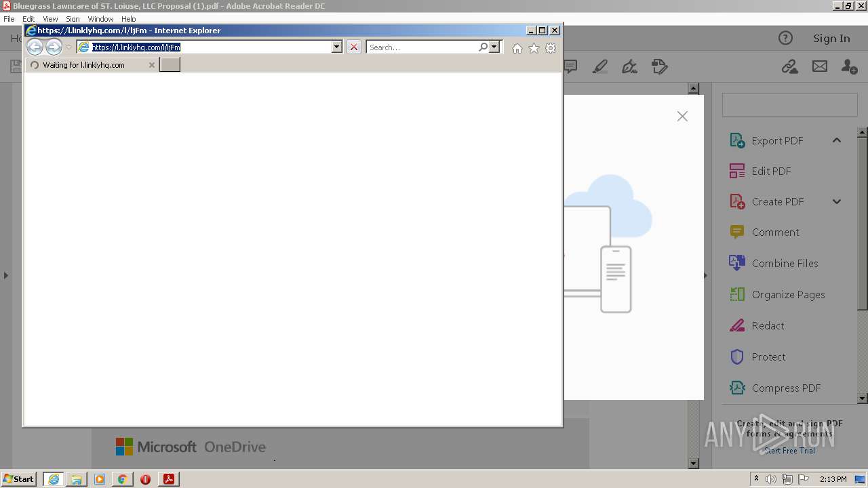Click the Share link icon in Acrobat
This screenshot has width=868, height=488.
(789, 66)
